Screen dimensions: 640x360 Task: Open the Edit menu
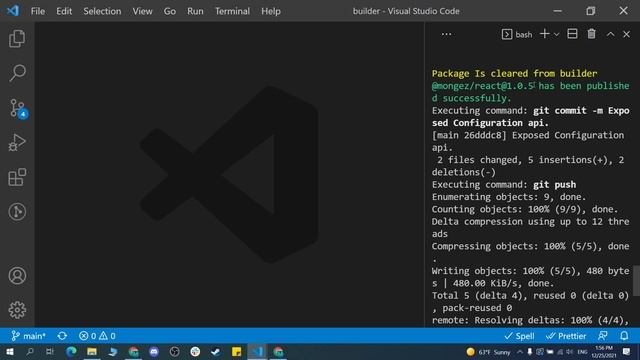click(x=64, y=11)
